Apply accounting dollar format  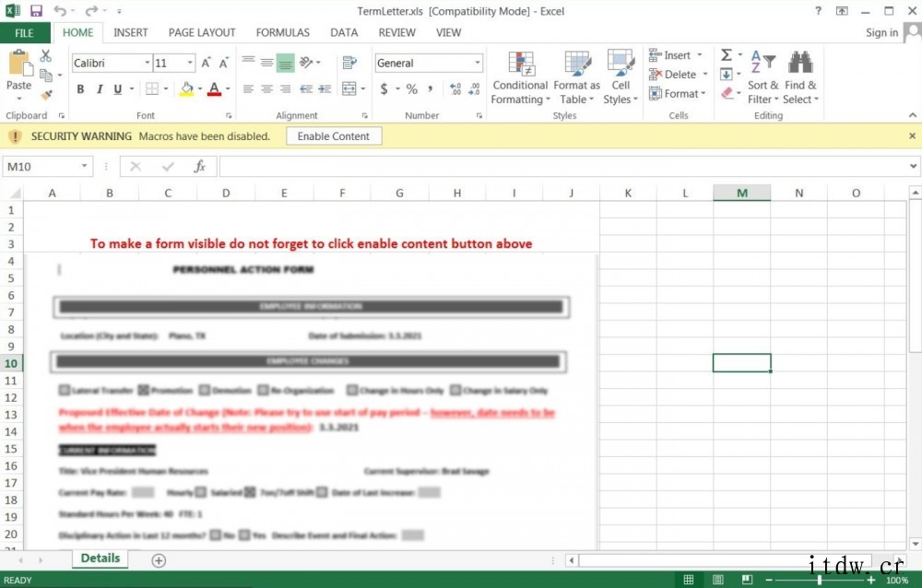[x=384, y=88]
